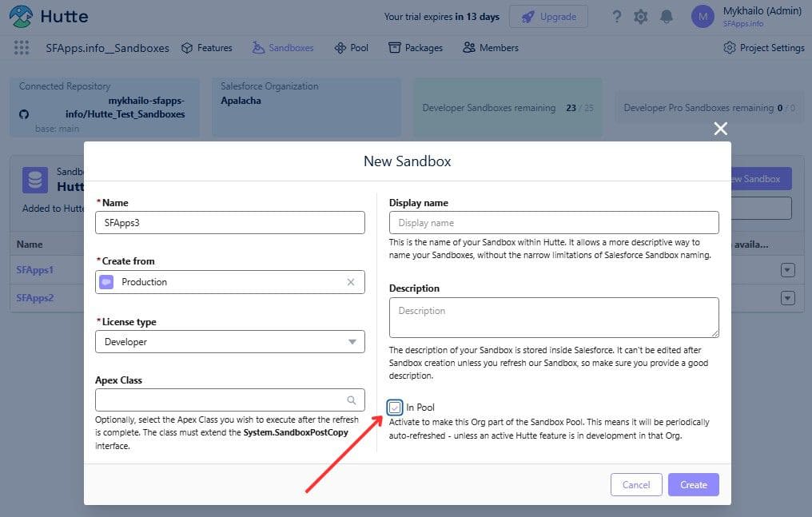812x517 pixels.
Task: Click the Cancel button
Action: (636, 485)
